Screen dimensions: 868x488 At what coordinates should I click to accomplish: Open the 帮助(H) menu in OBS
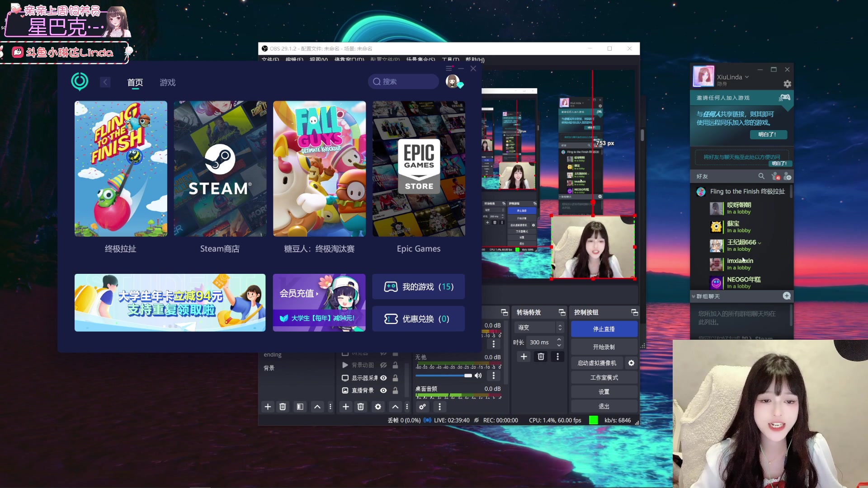click(x=475, y=59)
